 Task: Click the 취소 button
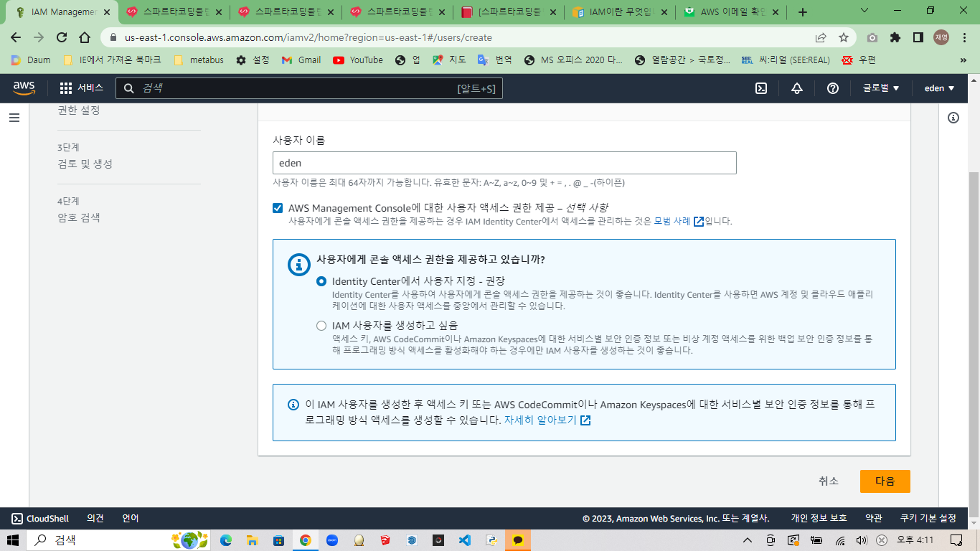tap(829, 481)
